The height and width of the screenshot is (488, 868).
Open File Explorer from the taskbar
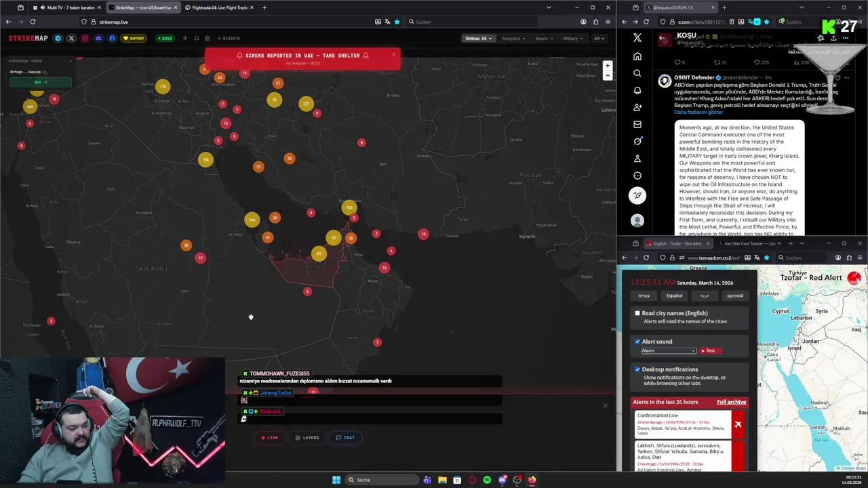[442, 480]
